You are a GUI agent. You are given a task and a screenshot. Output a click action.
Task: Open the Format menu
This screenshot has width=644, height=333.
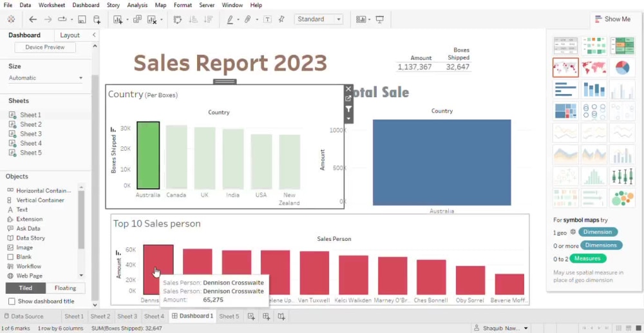point(183,5)
